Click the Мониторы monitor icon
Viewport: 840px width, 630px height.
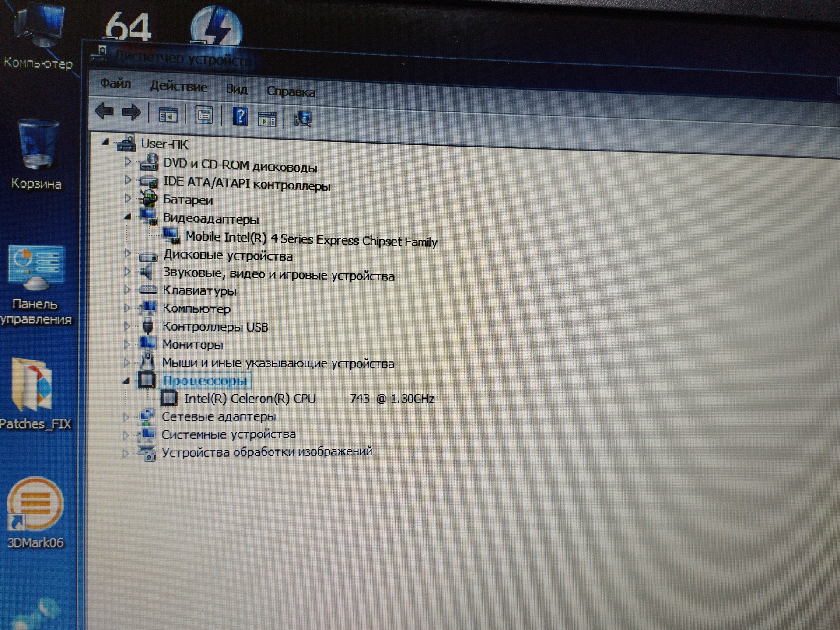(147, 343)
